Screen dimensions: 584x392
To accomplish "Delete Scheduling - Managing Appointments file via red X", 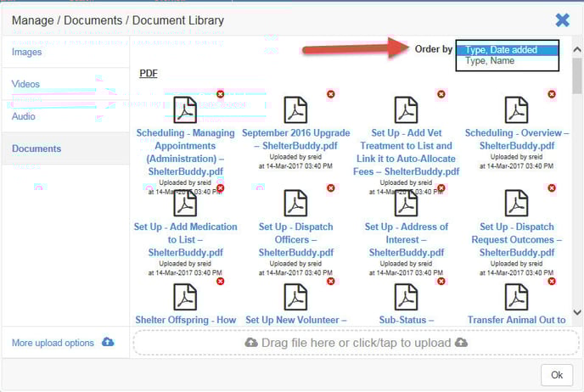I will 221,93.
